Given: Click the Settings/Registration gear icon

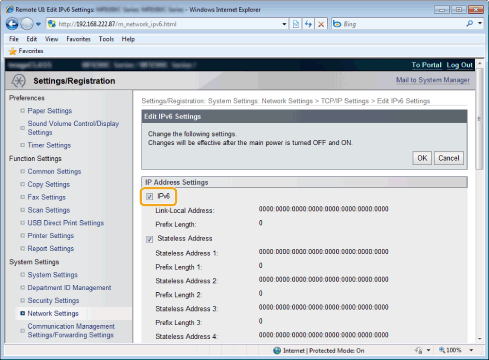Looking at the screenshot, I should point(18,81).
